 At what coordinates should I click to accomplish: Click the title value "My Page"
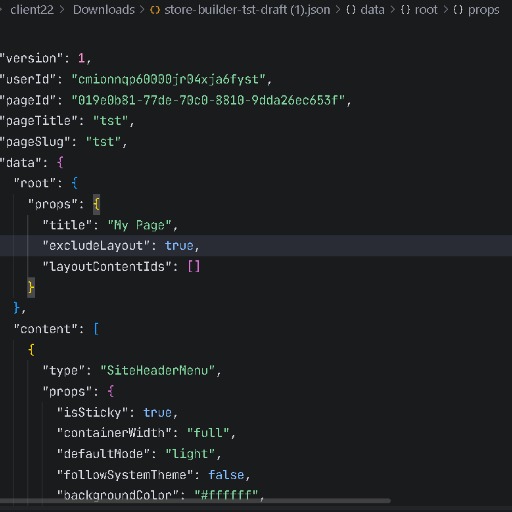click(x=139, y=225)
